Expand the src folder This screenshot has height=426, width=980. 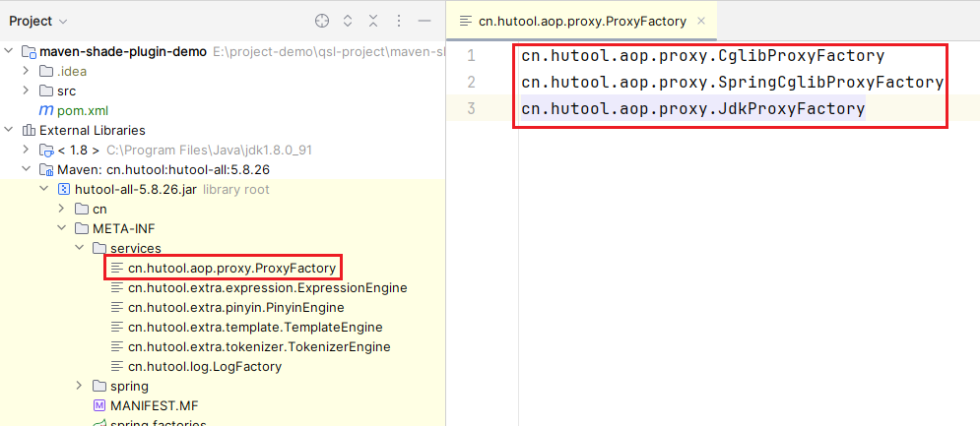[27, 91]
